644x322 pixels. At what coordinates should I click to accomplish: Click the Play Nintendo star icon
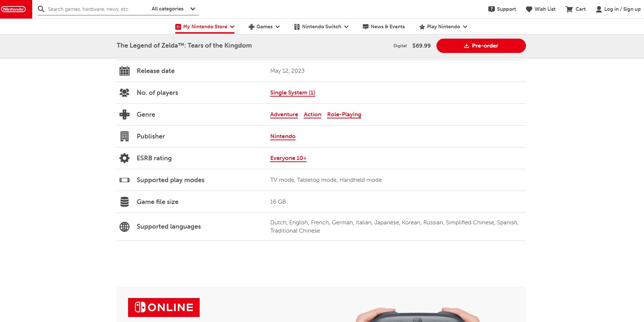click(x=422, y=27)
